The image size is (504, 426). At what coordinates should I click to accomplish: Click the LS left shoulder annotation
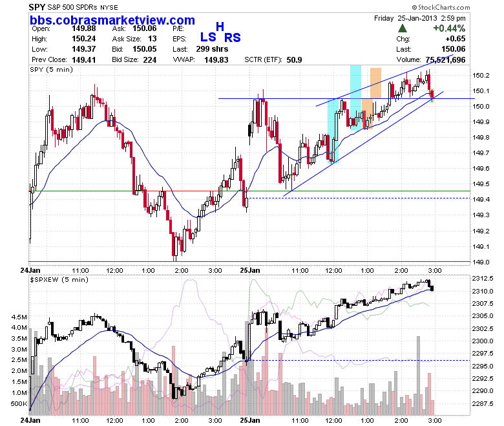[x=208, y=37]
